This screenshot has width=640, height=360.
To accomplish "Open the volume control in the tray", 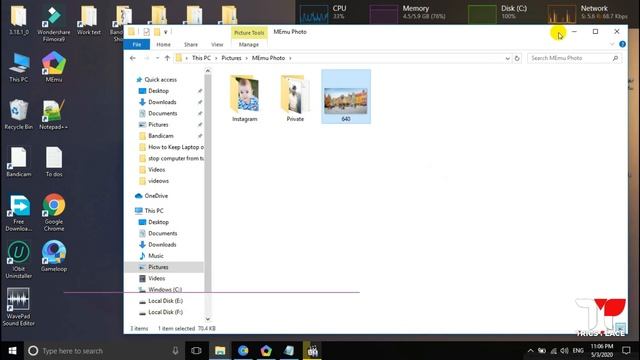I will tap(564, 351).
